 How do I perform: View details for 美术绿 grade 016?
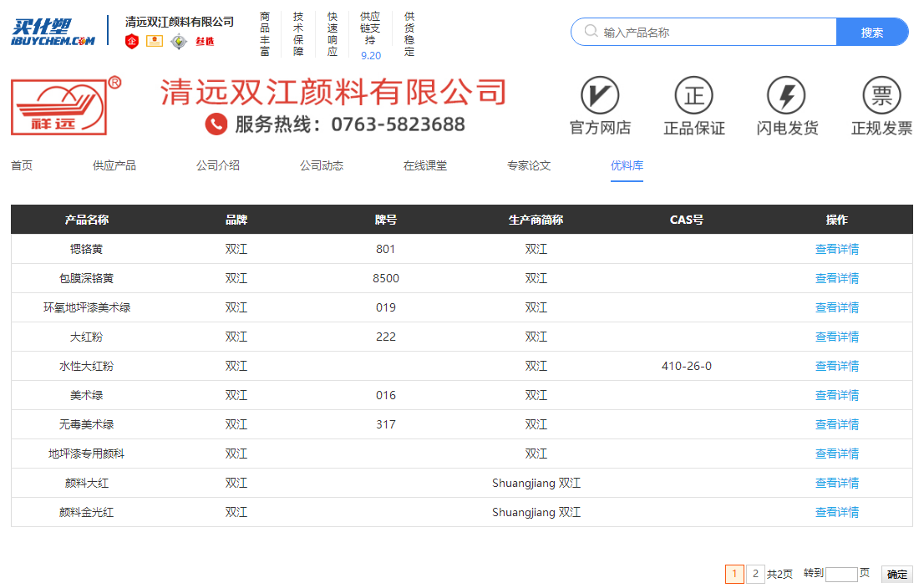837,395
